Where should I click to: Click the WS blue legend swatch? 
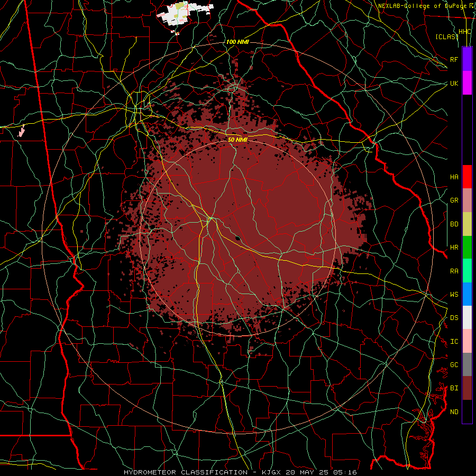click(x=467, y=294)
